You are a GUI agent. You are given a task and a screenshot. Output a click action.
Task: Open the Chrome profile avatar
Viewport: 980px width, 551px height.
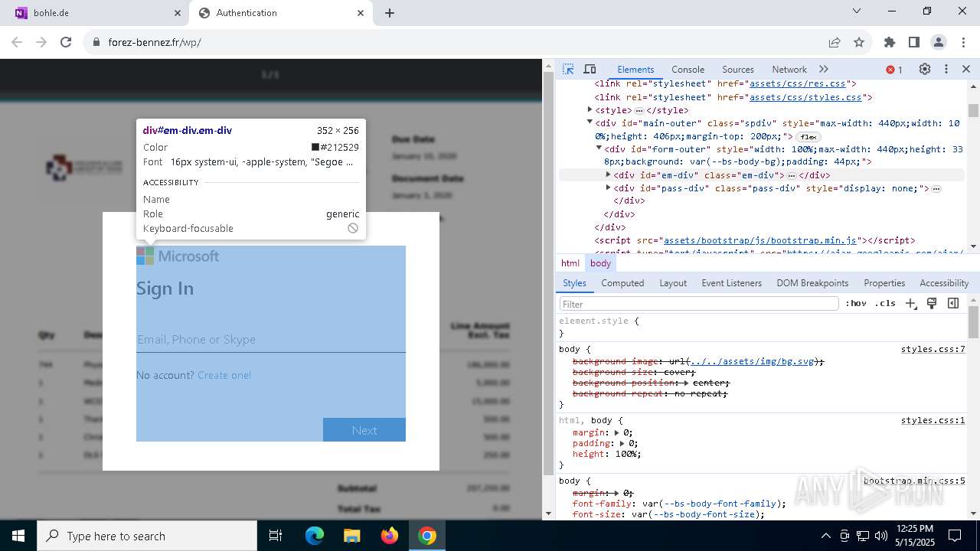point(939,42)
